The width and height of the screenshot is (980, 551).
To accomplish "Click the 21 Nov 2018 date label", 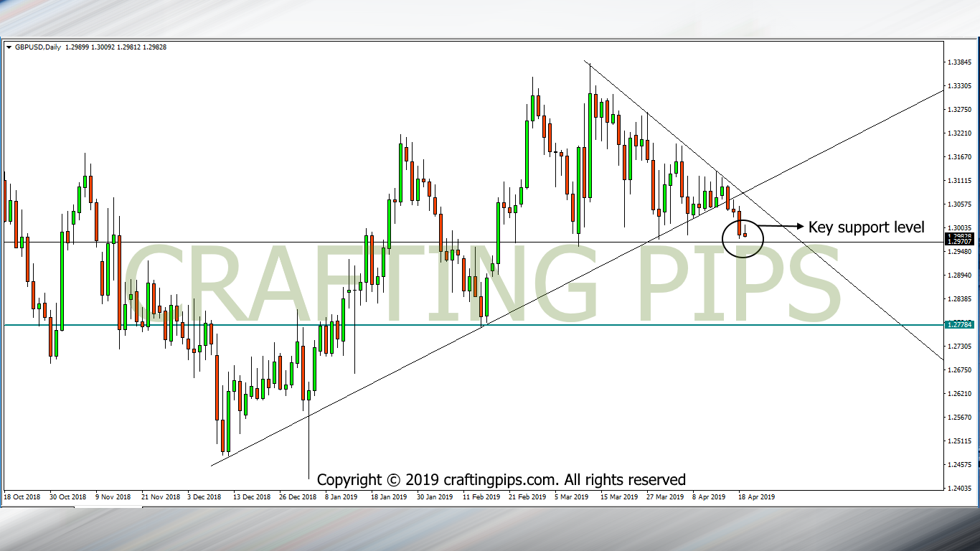I will click(161, 496).
